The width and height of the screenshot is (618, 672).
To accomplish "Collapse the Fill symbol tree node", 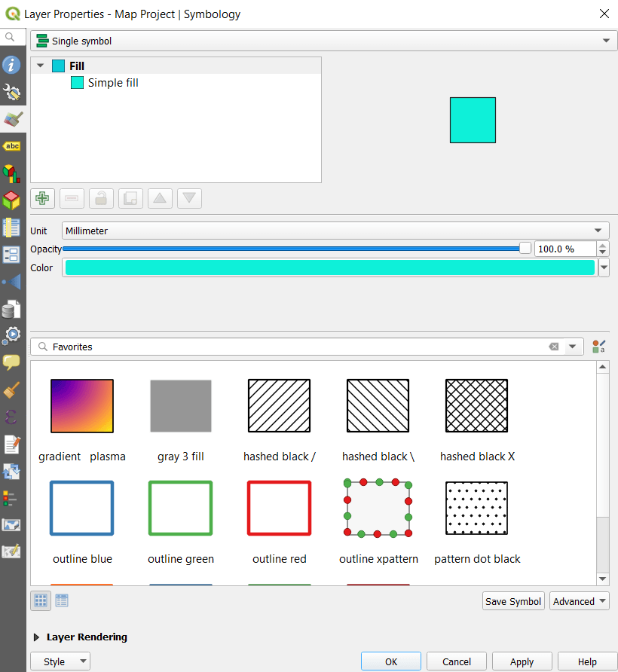I will [x=40, y=66].
